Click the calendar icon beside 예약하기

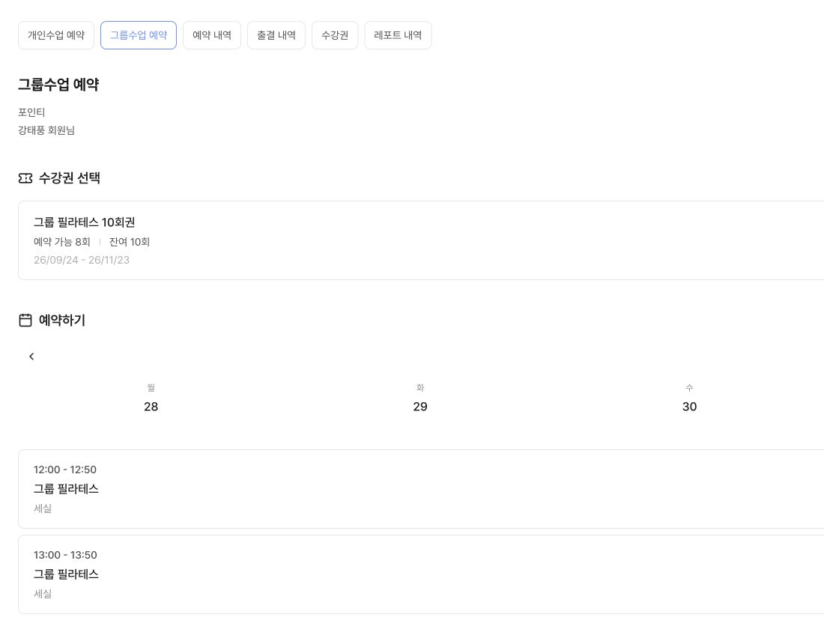[25, 321]
